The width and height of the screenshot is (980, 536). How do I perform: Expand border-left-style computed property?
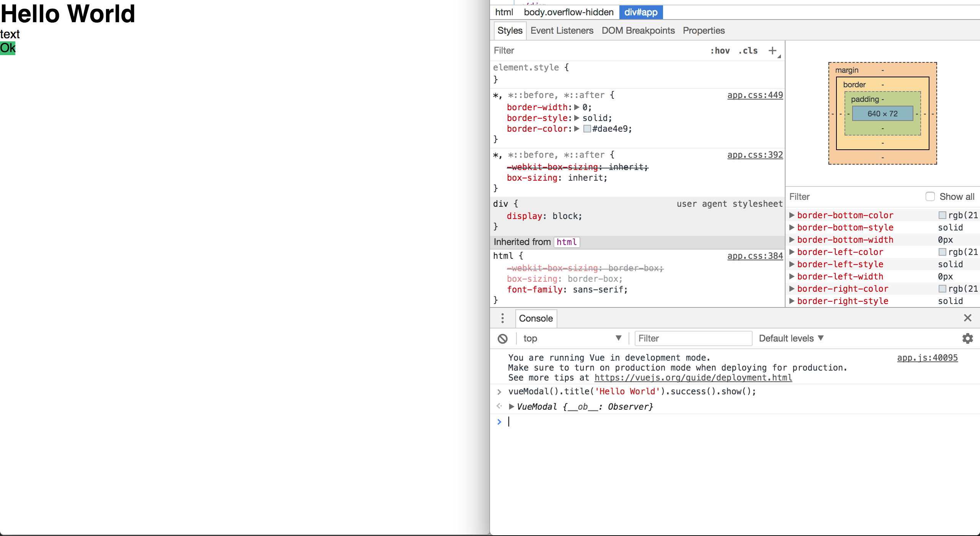792,264
